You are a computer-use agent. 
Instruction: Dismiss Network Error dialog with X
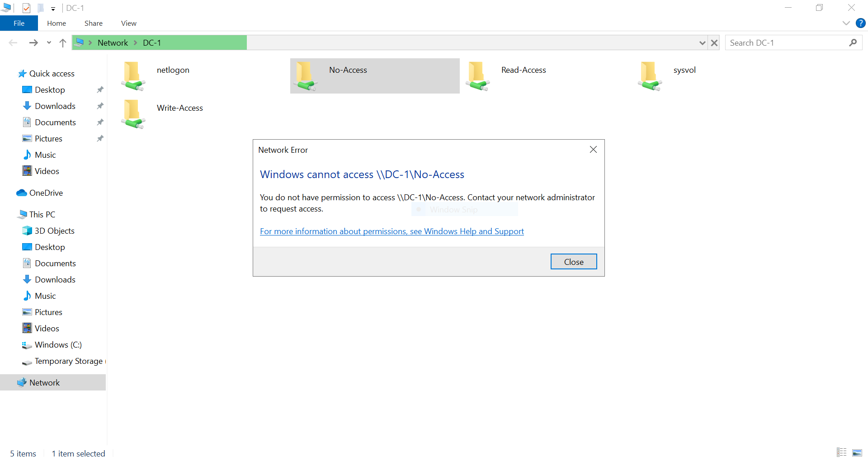(594, 150)
